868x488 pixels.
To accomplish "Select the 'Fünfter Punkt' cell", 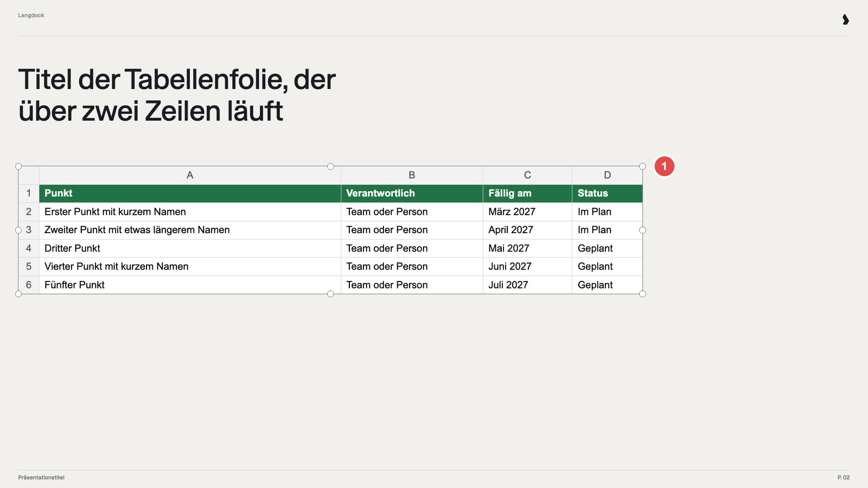I will click(x=190, y=285).
